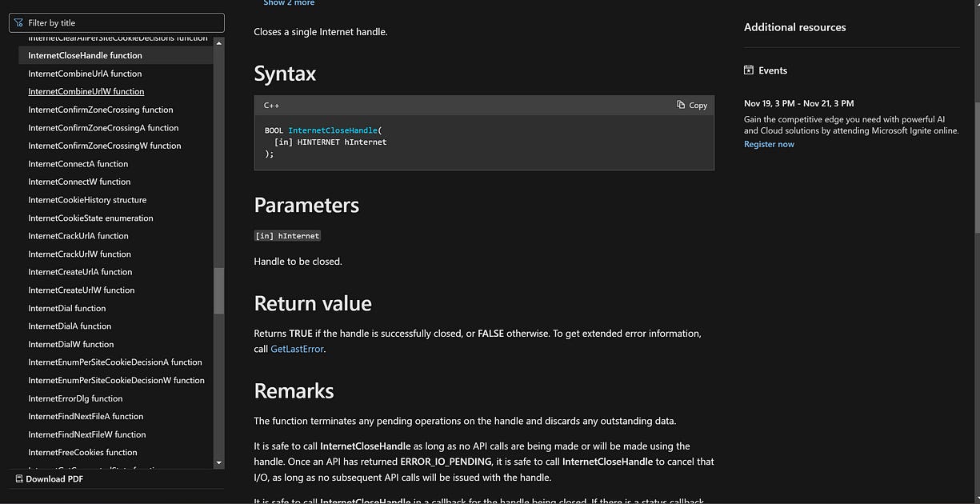Image resolution: width=980 pixels, height=504 pixels.
Task: Click the Show 2 more link above the description
Action: (288, 3)
